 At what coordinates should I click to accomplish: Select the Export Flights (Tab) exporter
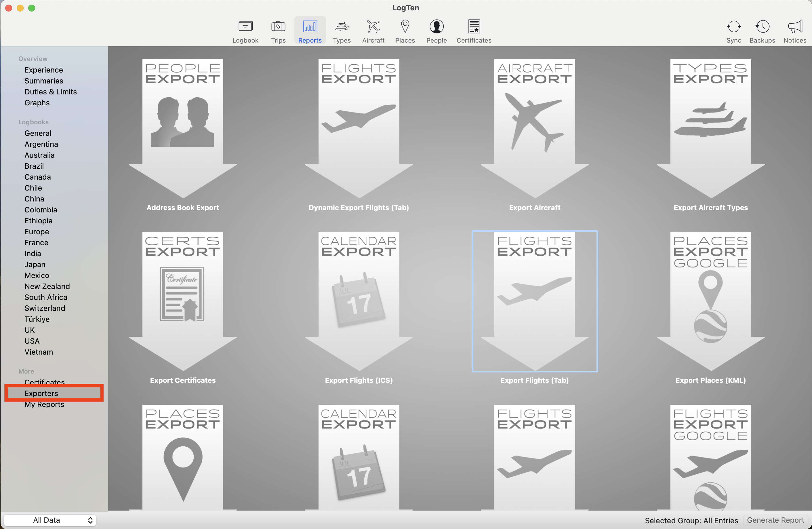tap(535, 308)
